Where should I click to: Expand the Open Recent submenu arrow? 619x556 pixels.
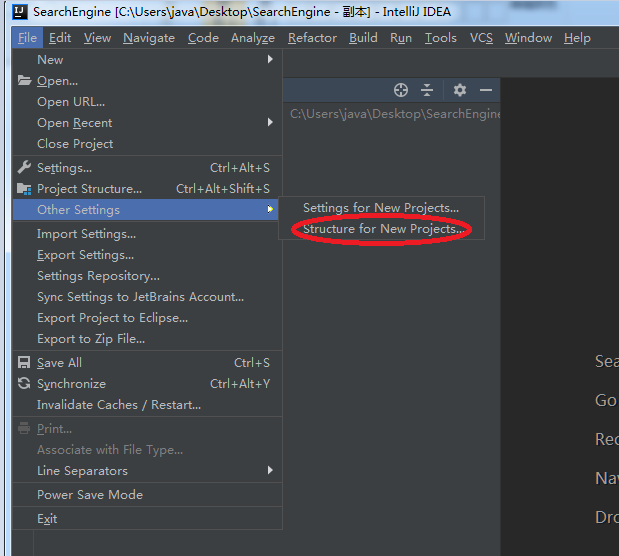(270, 122)
